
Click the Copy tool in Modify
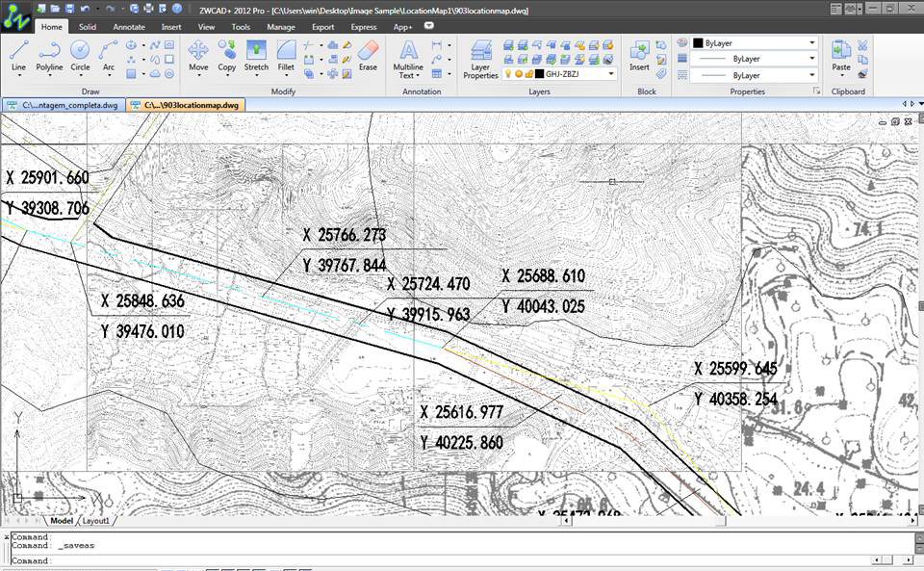227,55
